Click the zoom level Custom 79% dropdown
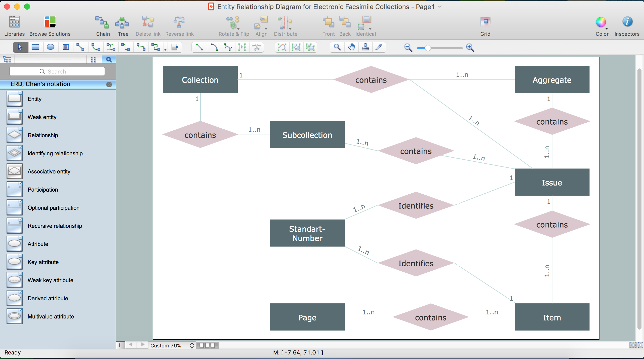 [x=173, y=345]
